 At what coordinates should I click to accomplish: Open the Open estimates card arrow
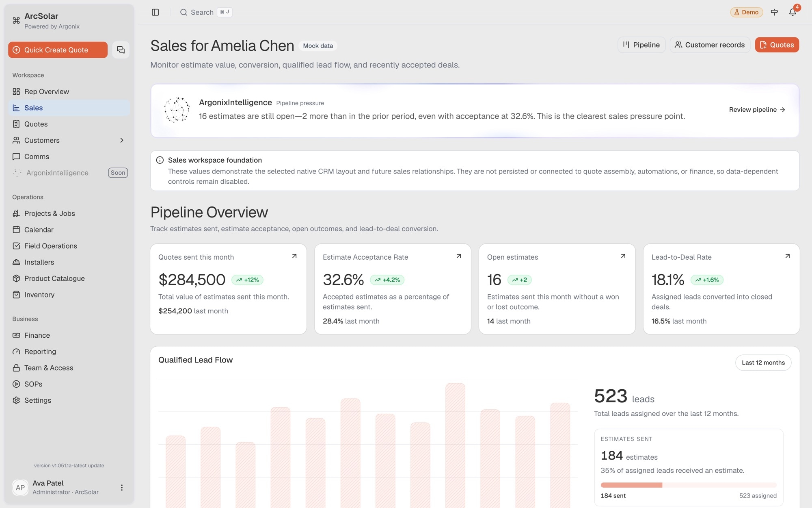tap(623, 256)
